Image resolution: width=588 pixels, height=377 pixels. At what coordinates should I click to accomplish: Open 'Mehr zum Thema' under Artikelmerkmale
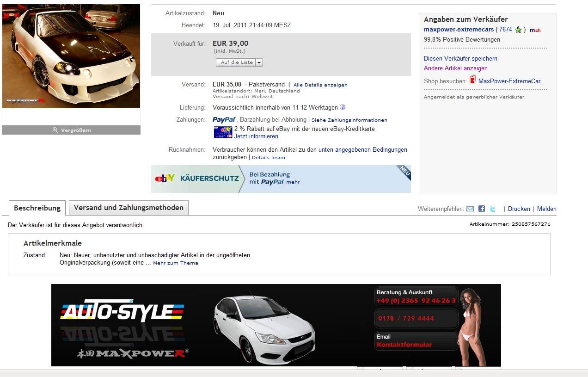pyautogui.click(x=176, y=263)
